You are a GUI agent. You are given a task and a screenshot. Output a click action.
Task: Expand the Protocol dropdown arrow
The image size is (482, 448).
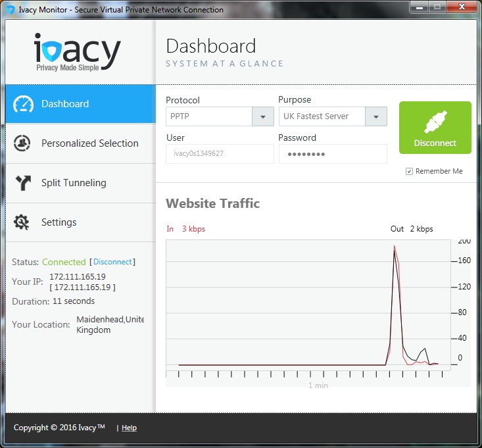[x=263, y=116]
